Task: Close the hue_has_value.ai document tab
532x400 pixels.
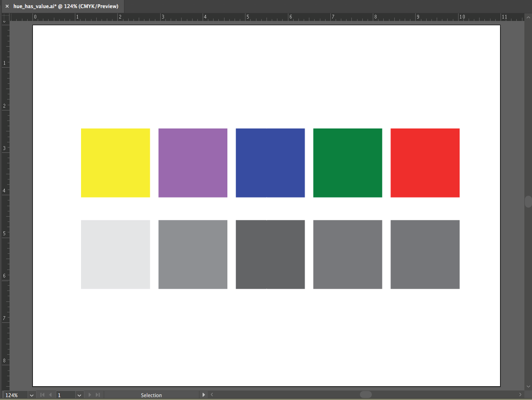Action: tap(7, 6)
